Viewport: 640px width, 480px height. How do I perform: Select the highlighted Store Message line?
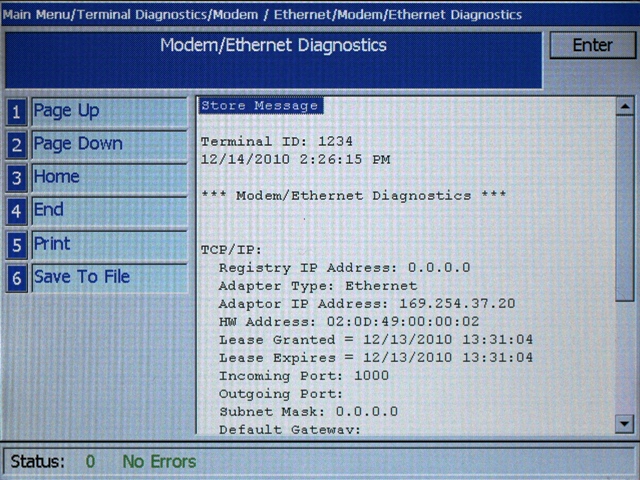(260, 106)
